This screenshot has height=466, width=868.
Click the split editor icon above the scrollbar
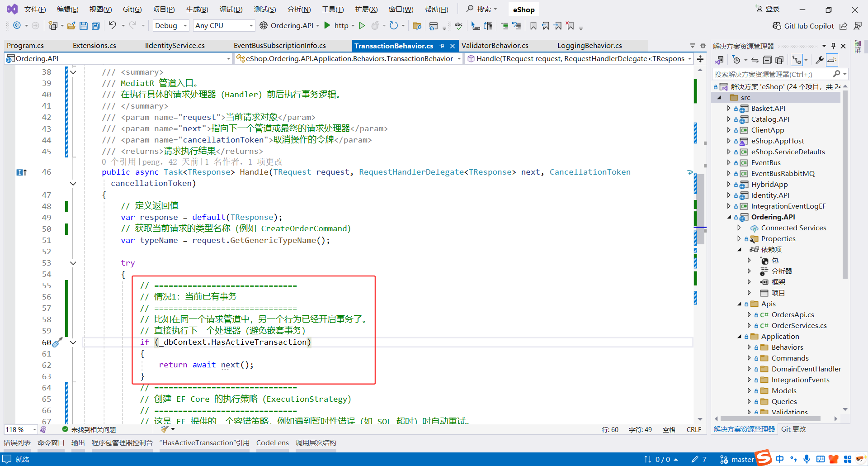coord(700,59)
